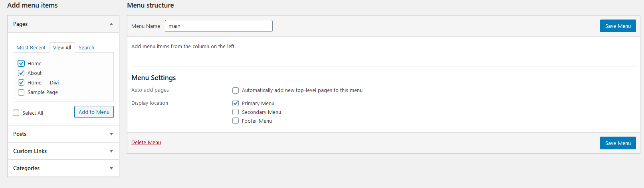This screenshot has width=644, height=188.
Task: Enable Footer Menu display location
Action: (236, 121)
